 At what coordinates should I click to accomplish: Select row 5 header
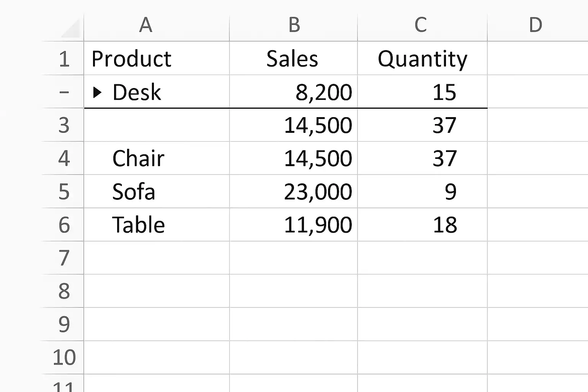[64, 191]
